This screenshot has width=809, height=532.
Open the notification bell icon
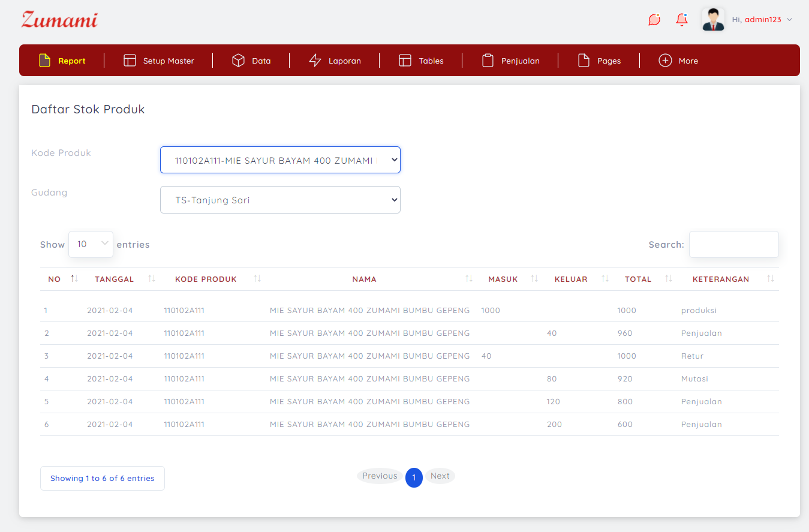(682, 20)
